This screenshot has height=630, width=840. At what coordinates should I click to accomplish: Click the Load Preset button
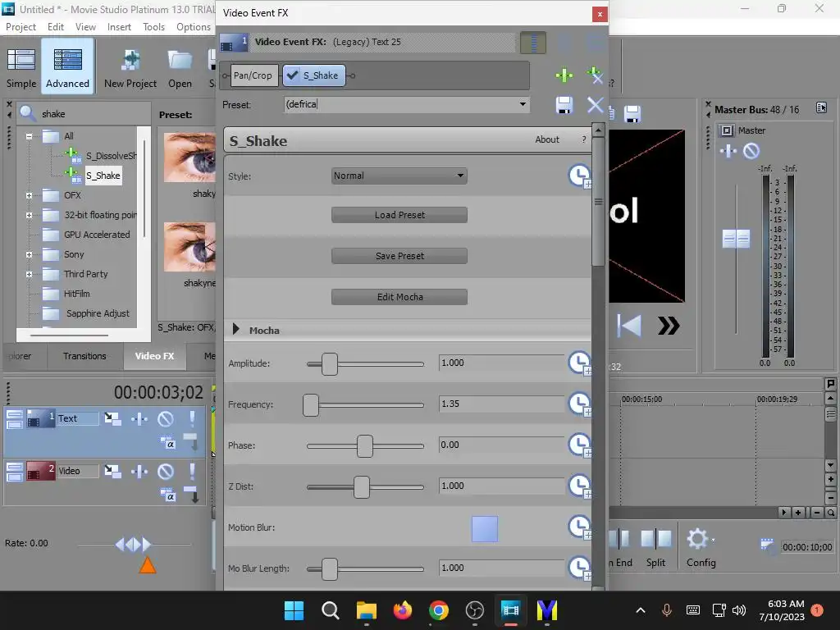click(x=399, y=215)
